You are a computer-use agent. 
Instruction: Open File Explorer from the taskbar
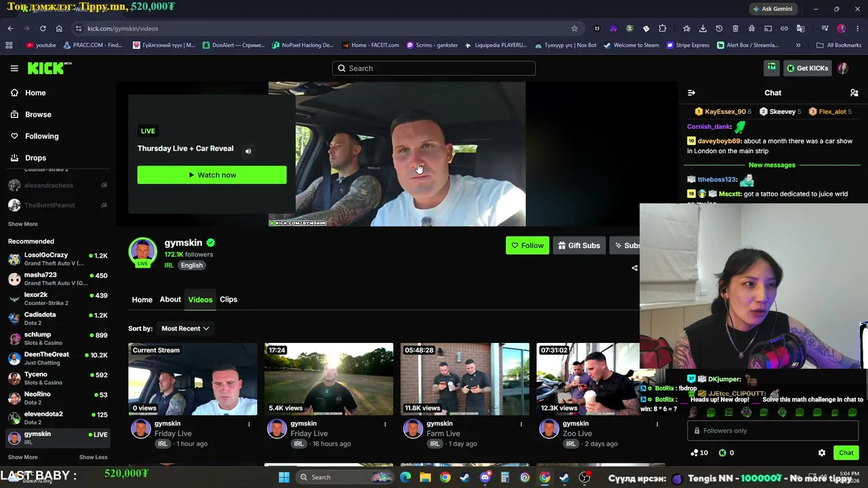coord(425,477)
